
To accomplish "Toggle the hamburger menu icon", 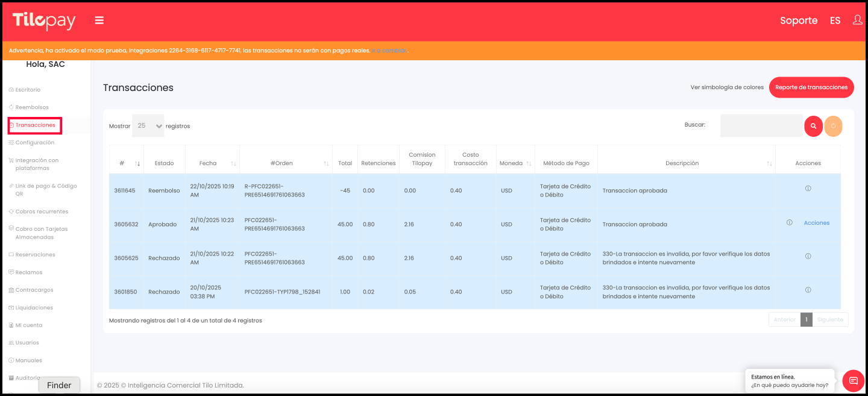I will 99,20.
